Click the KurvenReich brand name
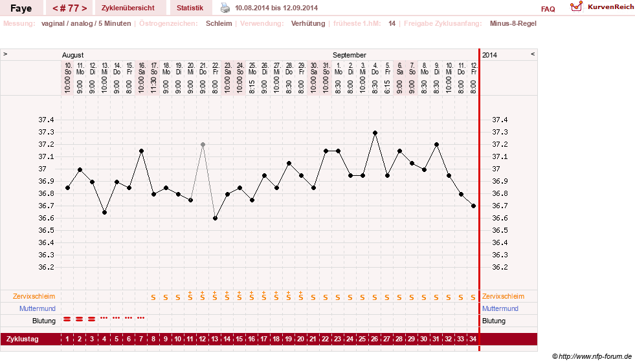The height and width of the screenshot is (364, 635). [x=610, y=7]
